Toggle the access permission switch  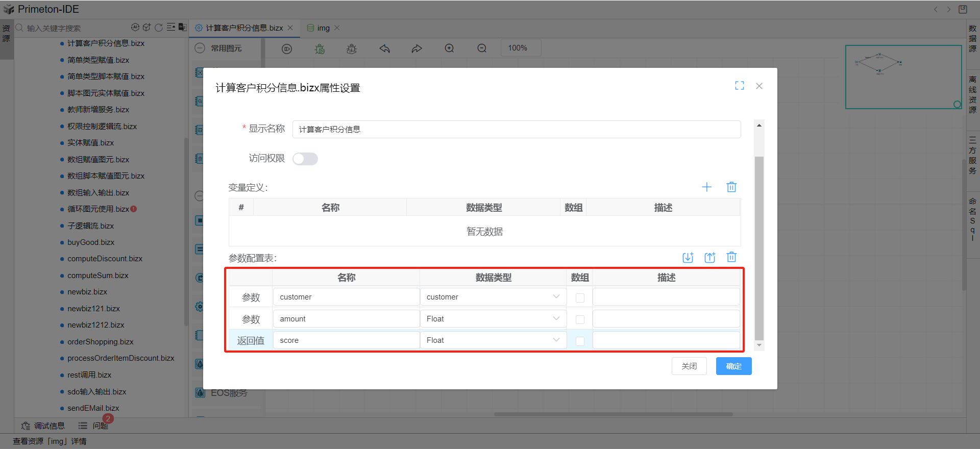coord(305,159)
